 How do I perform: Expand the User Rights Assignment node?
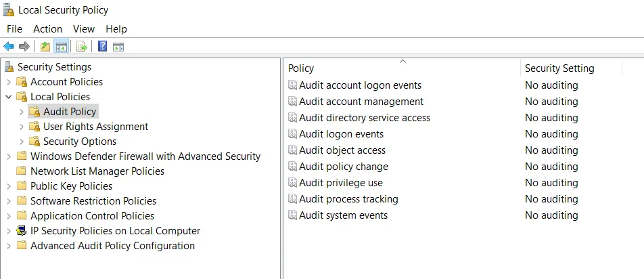(22, 127)
